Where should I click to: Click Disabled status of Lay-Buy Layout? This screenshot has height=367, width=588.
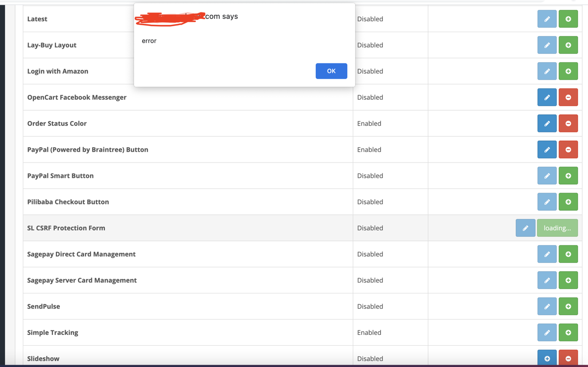coord(370,45)
